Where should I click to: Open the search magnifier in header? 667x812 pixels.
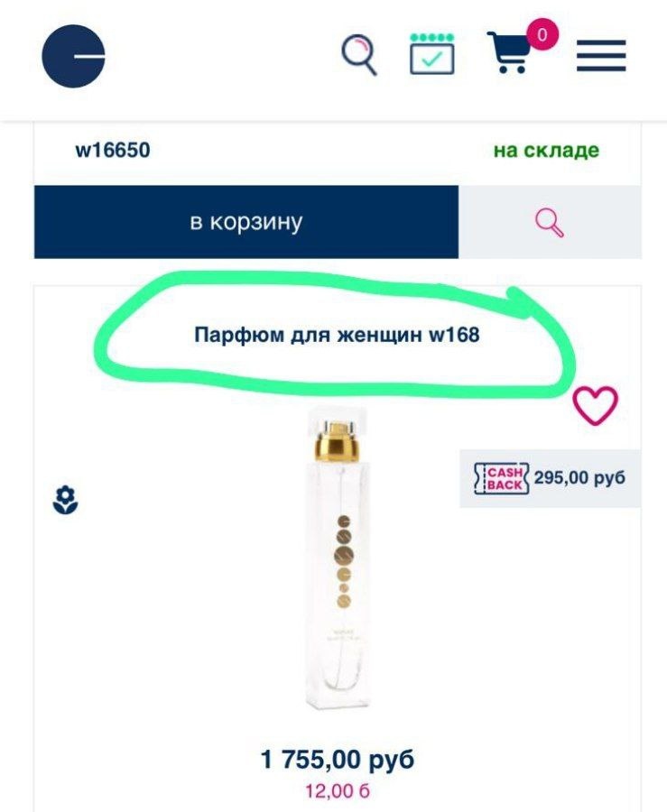click(359, 54)
